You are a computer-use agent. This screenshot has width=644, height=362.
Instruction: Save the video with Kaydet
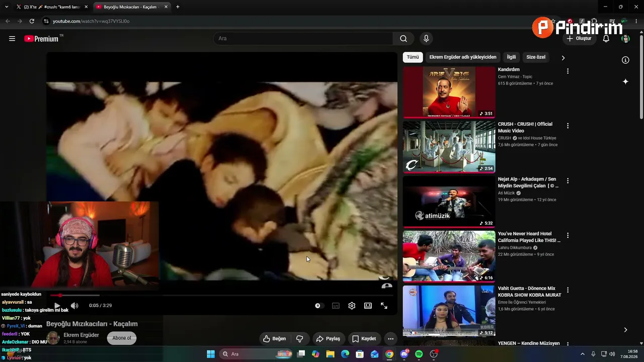click(364, 339)
